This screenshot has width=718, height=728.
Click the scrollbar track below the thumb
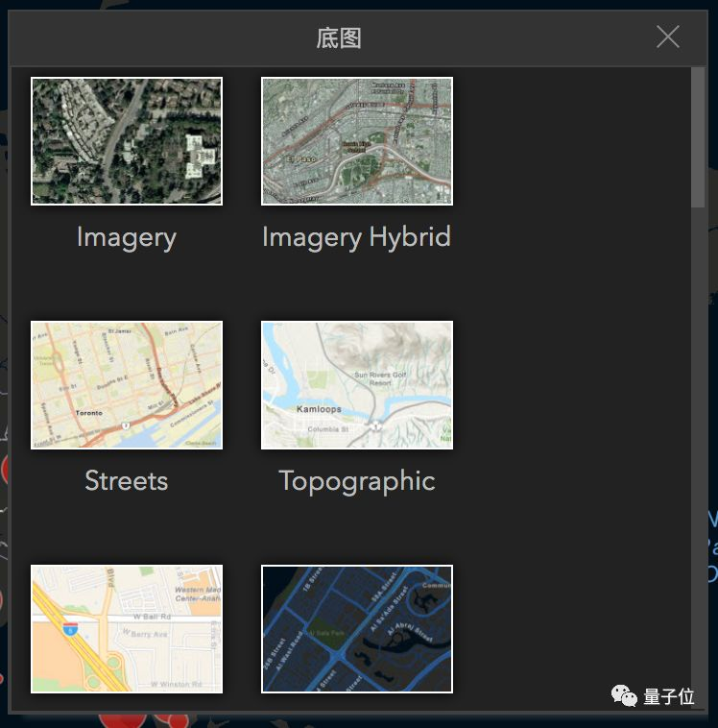coord(698,432)
